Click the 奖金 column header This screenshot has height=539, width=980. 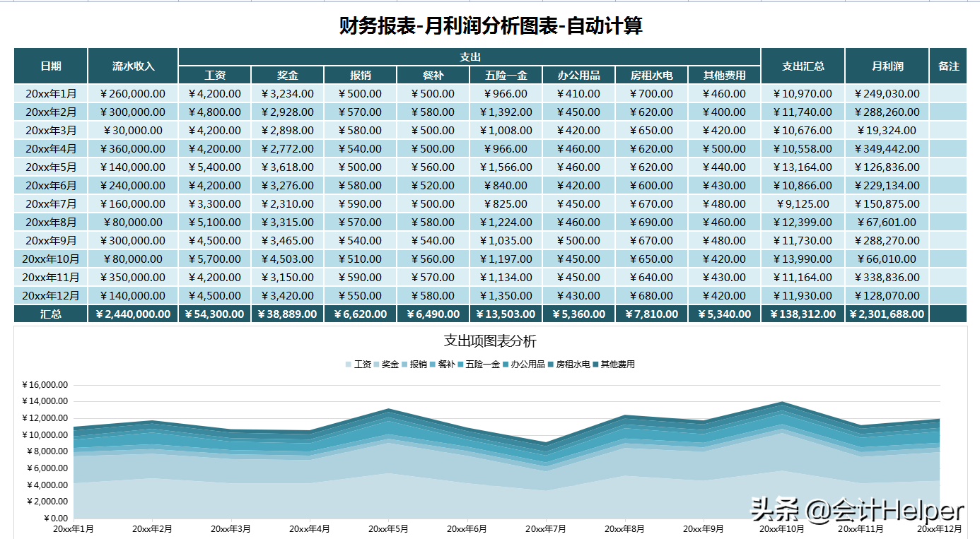(287, 74)
